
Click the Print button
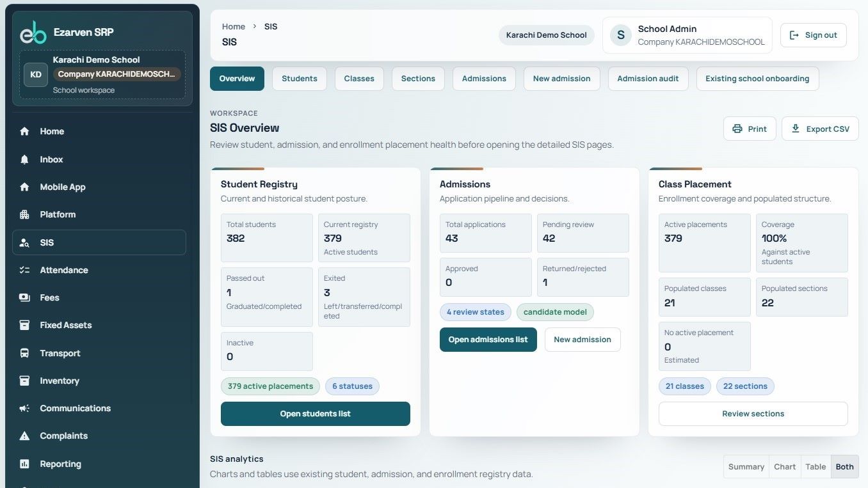[750, 129]
